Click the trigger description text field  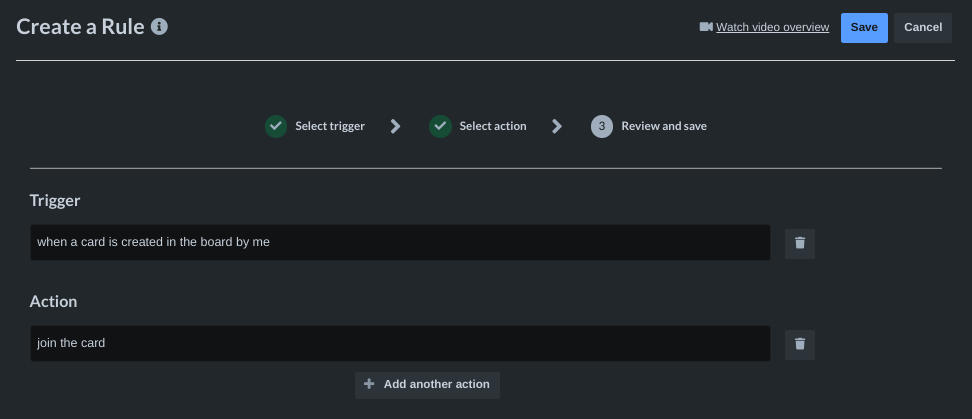click(400, 242)
